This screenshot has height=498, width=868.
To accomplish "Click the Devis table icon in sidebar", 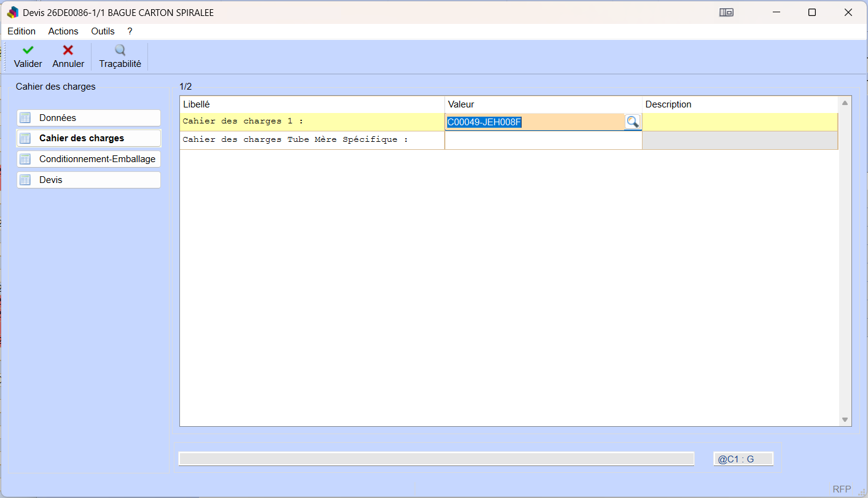I will [25, 180].
